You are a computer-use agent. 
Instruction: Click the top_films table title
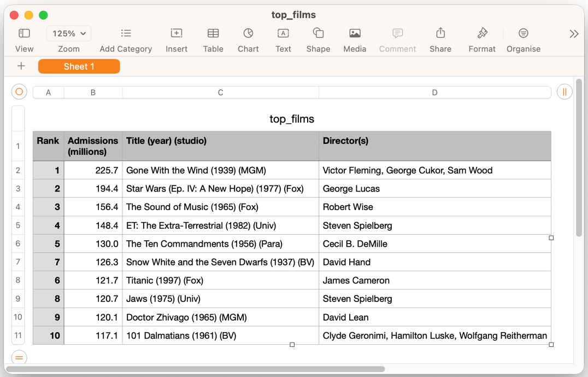tap(292, 119)
